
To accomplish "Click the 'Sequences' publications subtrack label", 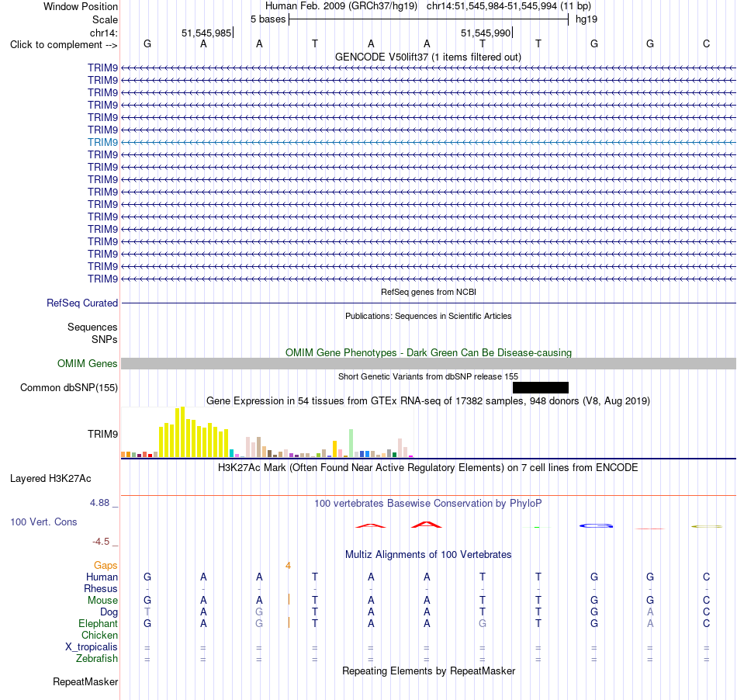I will (92, 327).
